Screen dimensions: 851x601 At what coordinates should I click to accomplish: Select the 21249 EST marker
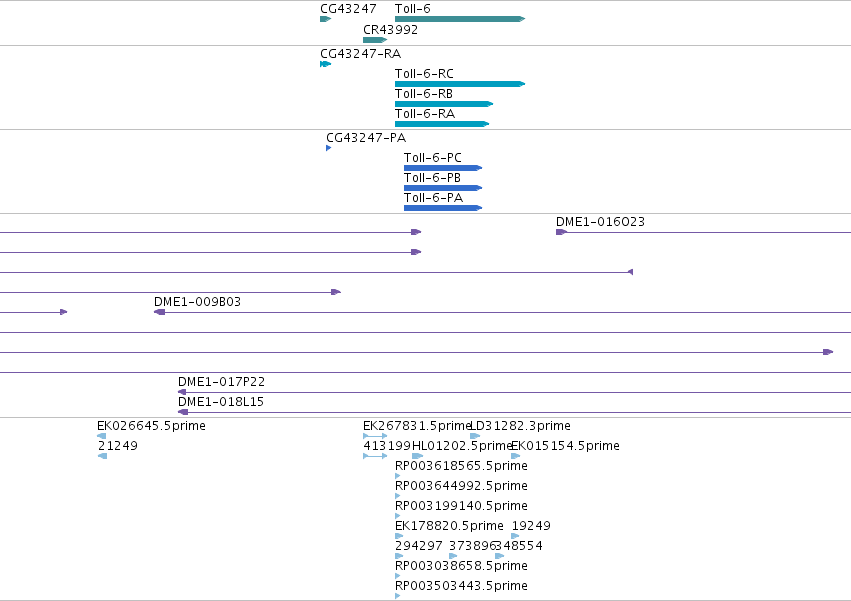[103, 456]
